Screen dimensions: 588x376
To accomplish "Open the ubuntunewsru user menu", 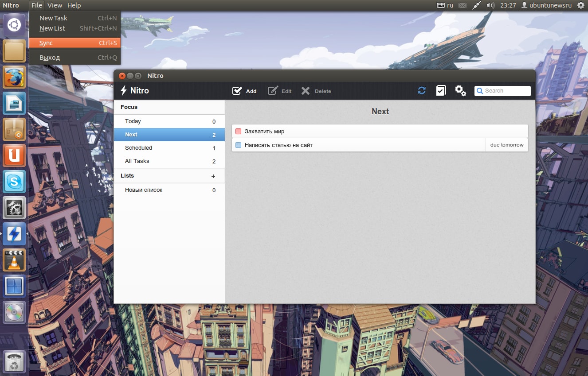I will 547,5.
